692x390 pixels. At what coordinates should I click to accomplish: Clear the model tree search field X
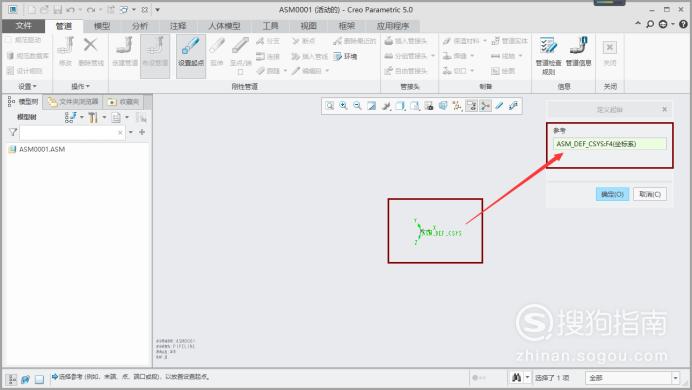[x=120, y=132]
